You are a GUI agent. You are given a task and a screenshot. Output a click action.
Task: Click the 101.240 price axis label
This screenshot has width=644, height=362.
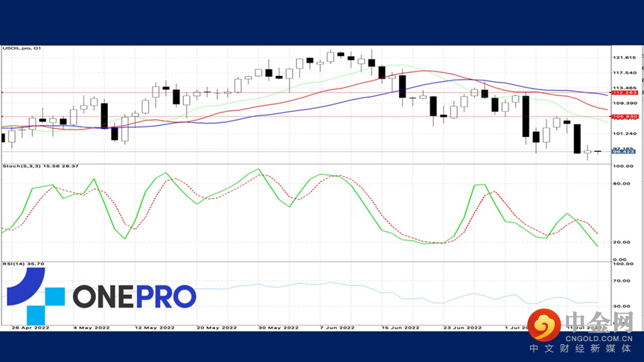coord(625,133)
